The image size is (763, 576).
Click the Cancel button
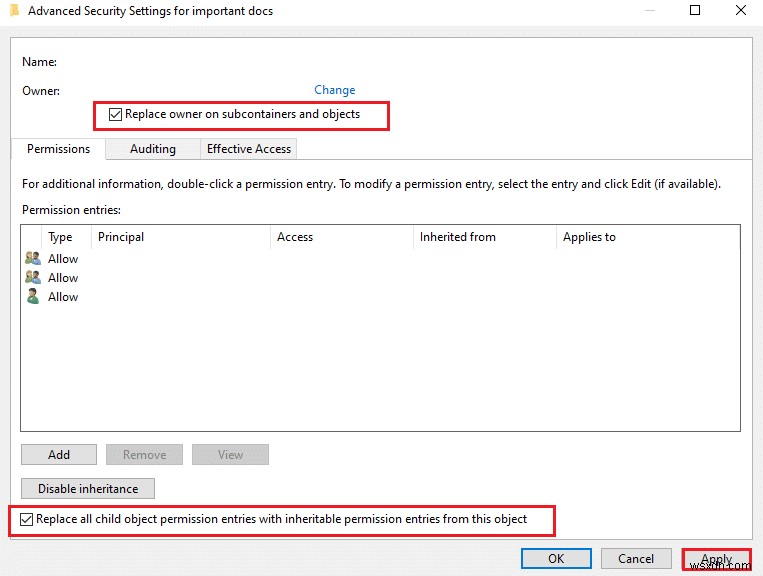636,558
